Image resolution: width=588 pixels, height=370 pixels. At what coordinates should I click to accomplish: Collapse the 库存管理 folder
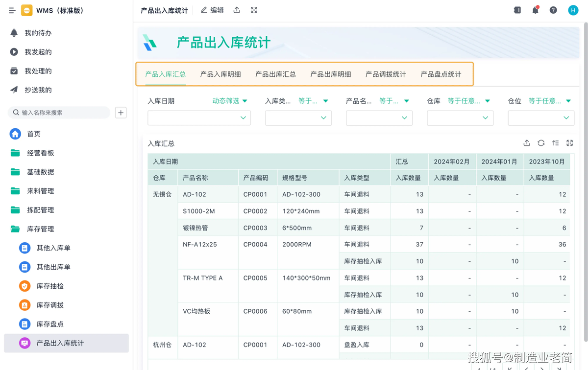[x=40, y=229]
